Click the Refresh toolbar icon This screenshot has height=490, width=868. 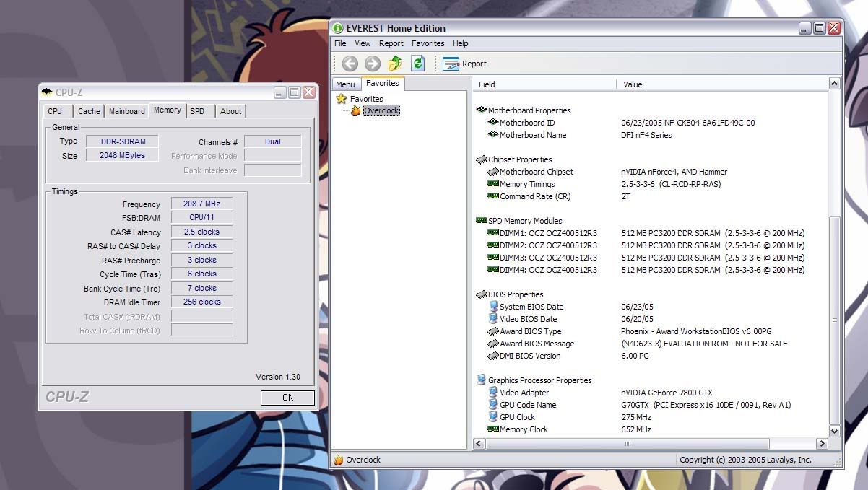click(x=417, y=64)
